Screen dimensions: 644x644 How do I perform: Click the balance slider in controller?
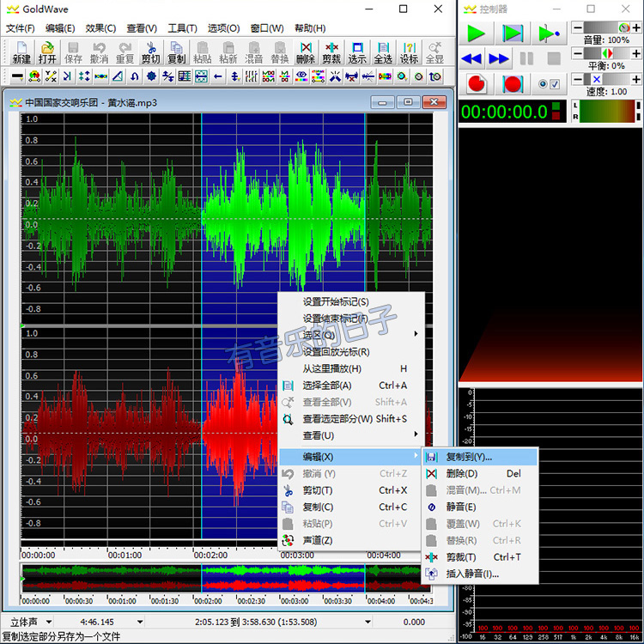(606, 53)
